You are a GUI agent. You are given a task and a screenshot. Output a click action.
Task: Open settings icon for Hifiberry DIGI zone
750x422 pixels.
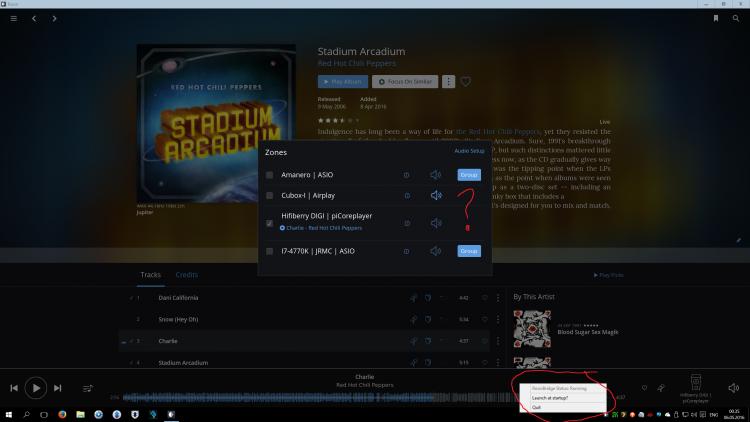pyautogui.click(x=407, y=223)
